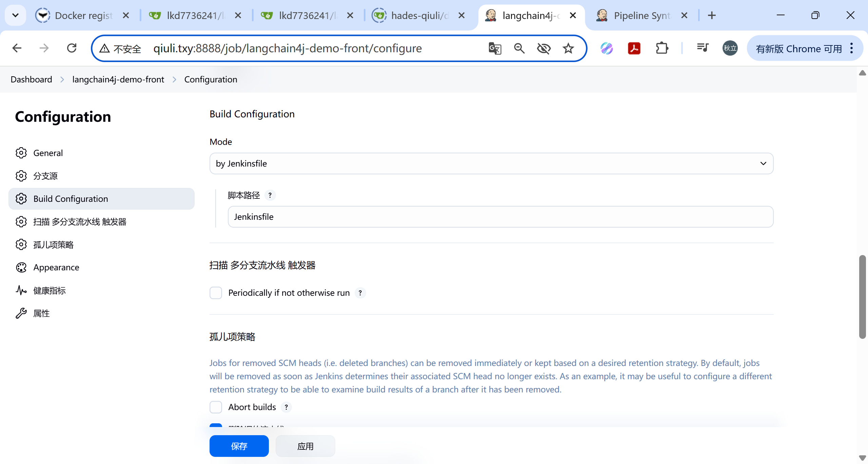Close the langchain4j tab
The image size is (868, 464).
(x=573, y=15)
